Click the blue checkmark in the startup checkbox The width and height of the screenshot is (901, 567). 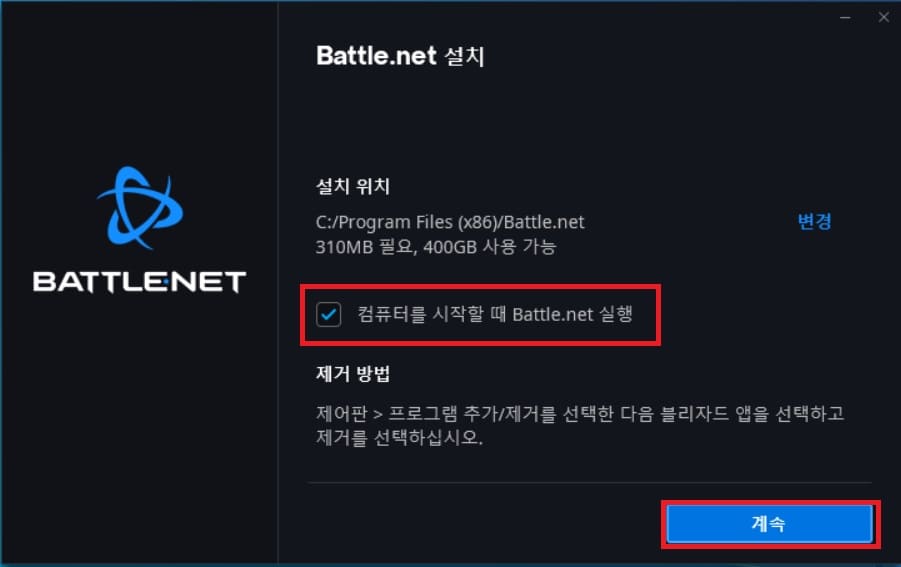[x=329, y=314]
